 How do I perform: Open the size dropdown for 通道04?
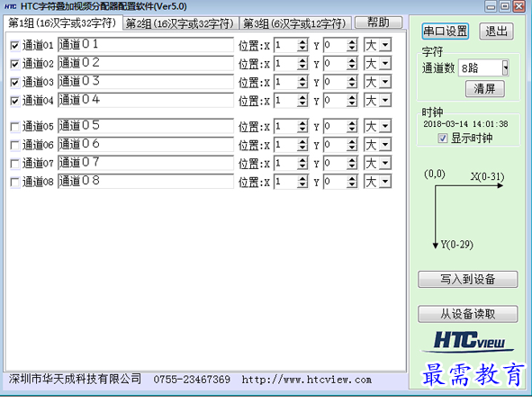pos(385,101)
